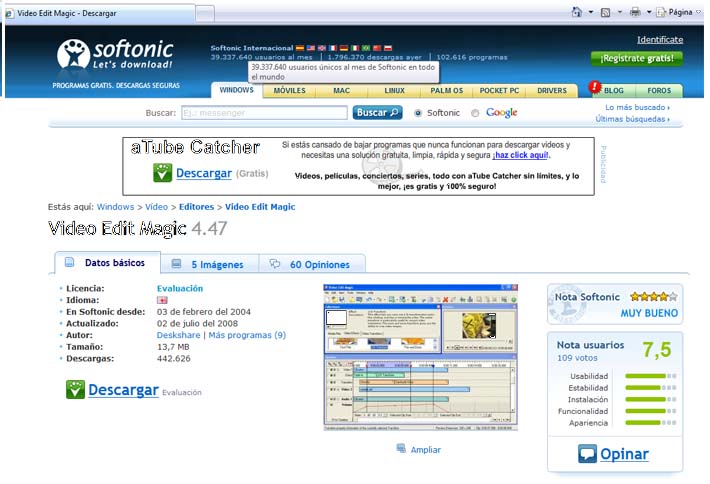Open the RSS feeds dropdown arrow
The height and width of the screenshot is (484, 710).
coord(619,12)
